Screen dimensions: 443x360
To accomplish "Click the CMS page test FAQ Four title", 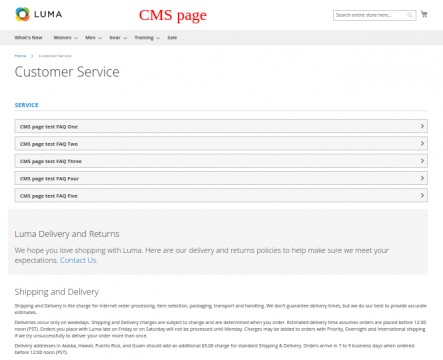I will pos(49,179).
